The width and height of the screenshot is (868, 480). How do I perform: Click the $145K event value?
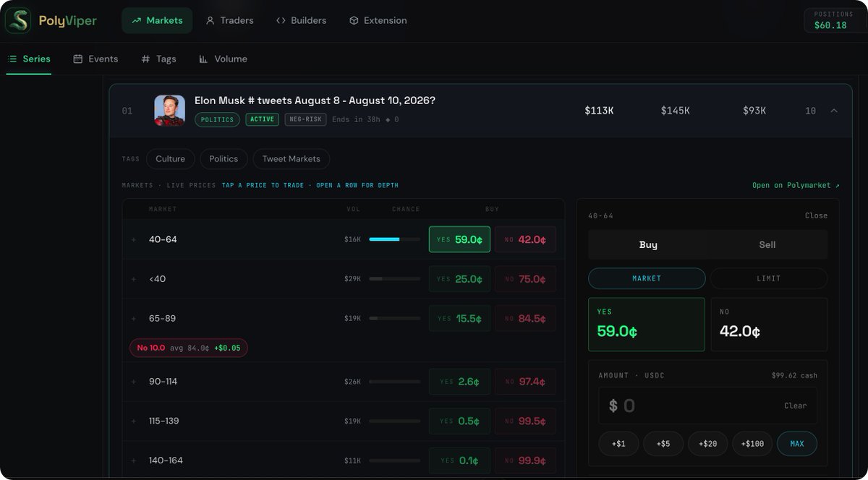tap(676, 111)
